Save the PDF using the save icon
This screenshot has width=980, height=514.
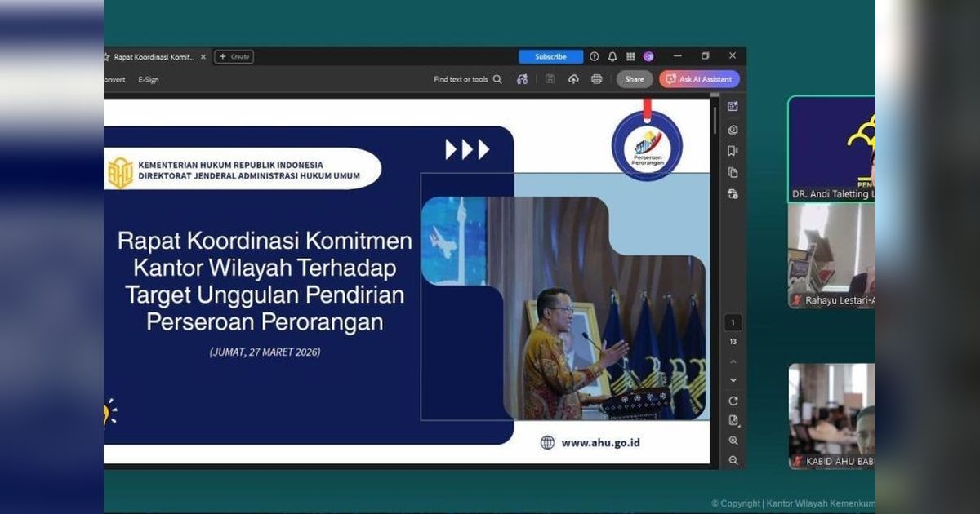click(550, 79)
